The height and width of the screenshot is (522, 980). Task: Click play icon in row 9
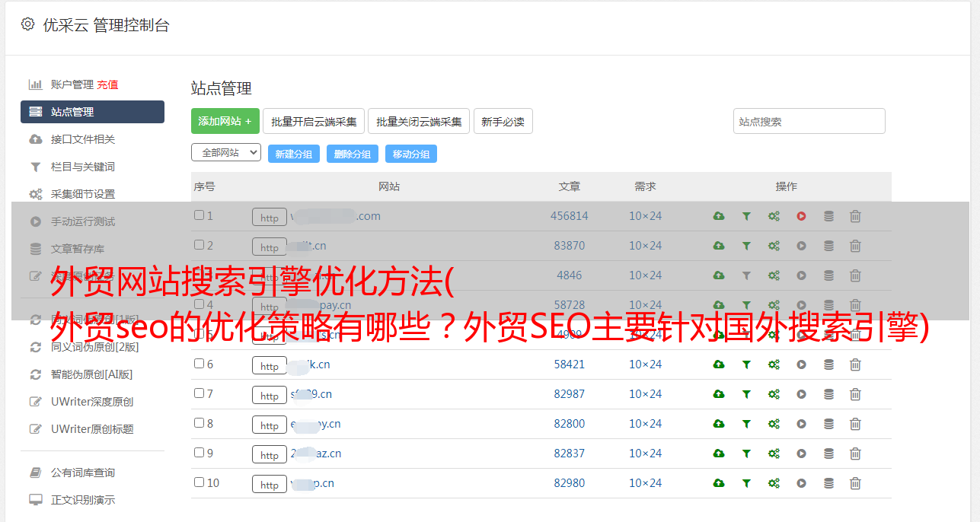[801, 454]
